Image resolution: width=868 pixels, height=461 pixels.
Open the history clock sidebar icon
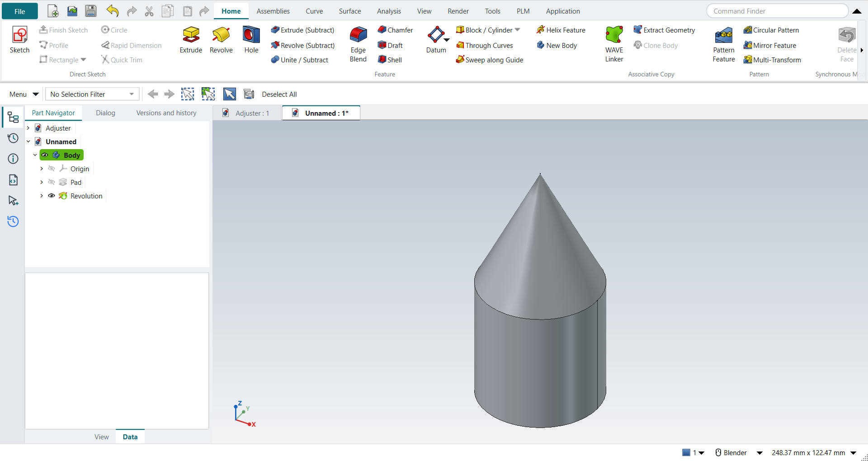pos(13,138)
